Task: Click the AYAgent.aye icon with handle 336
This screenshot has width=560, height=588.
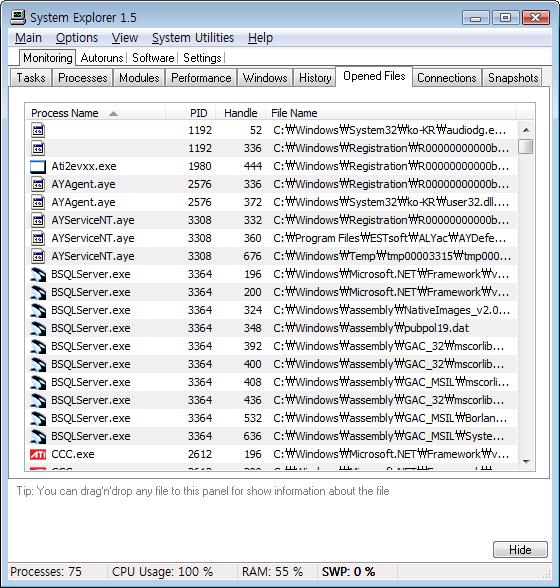Action: click(38, 184)
